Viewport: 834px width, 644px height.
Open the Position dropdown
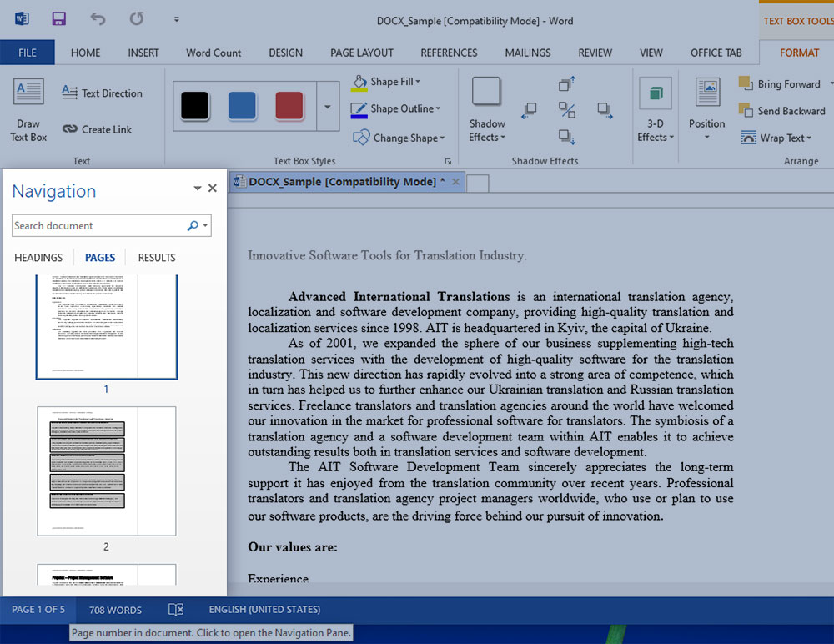coord(707,108)
